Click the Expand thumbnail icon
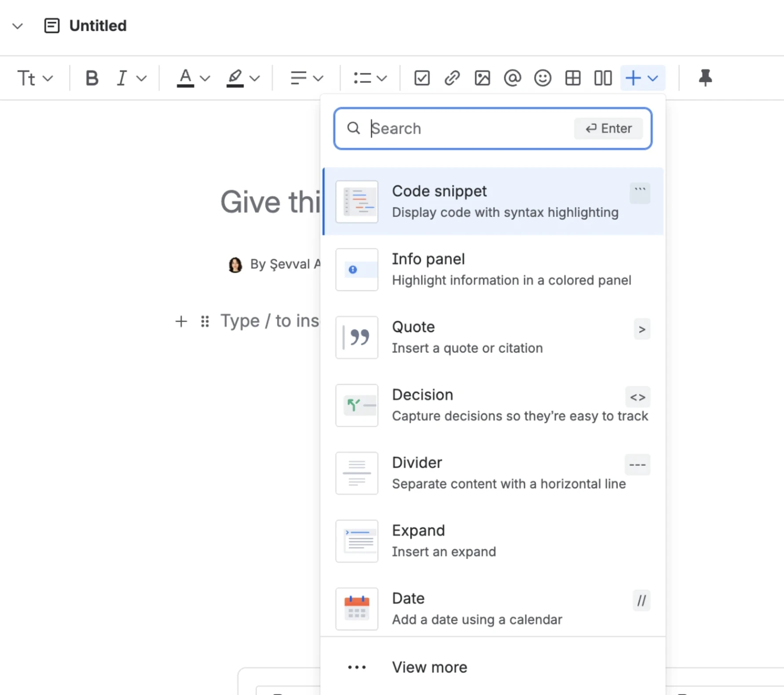 pyautogui.click(x=357, y=541)
